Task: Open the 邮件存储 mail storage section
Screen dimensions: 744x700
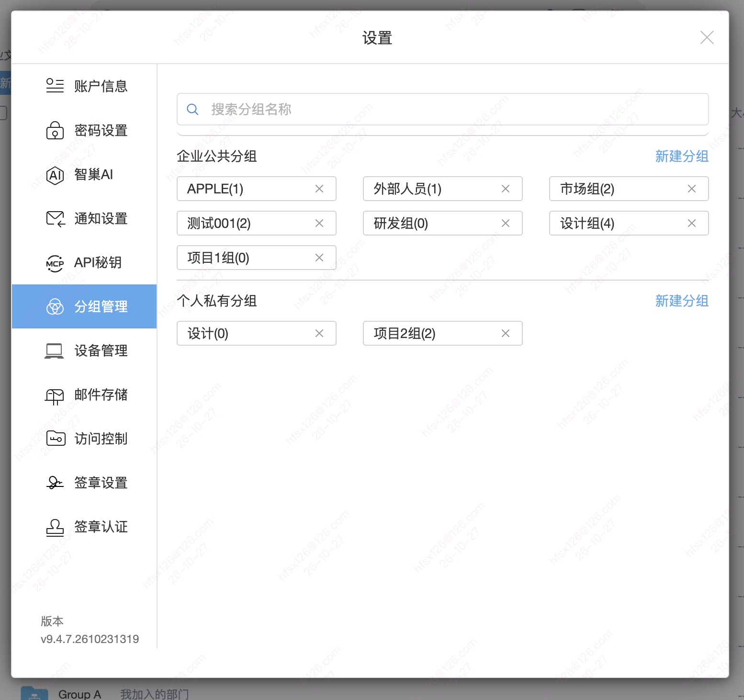Action: coord(84,395)
